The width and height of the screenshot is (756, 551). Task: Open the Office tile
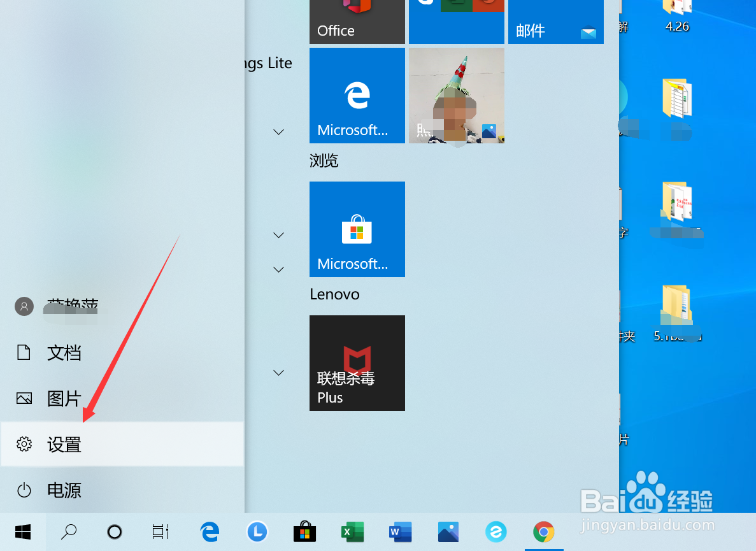coord(357,22)
